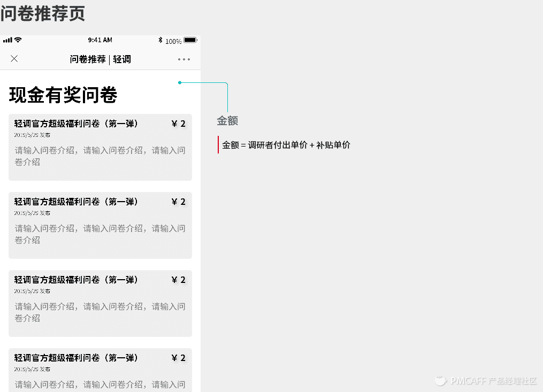Viewport: 543px width, 392px height.
Task: Close the 问卷推荐 page with the X icon
Action: click(14, 59)
